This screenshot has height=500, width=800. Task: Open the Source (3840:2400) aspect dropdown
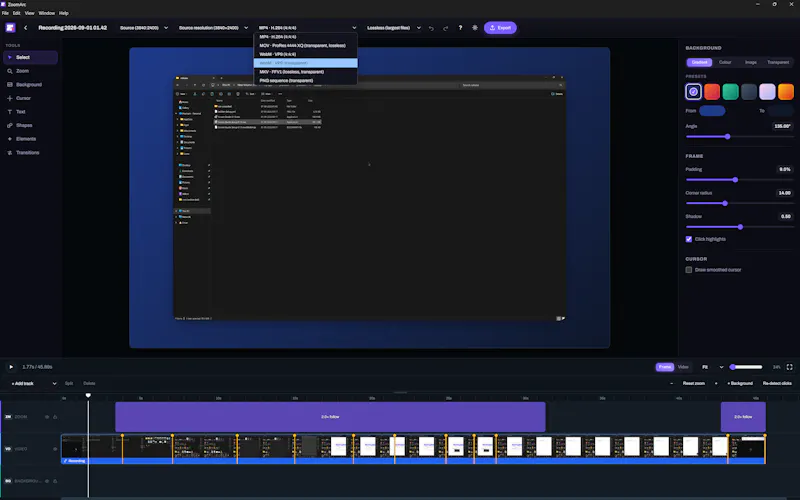pyautogui.click(x=144, y=28)
